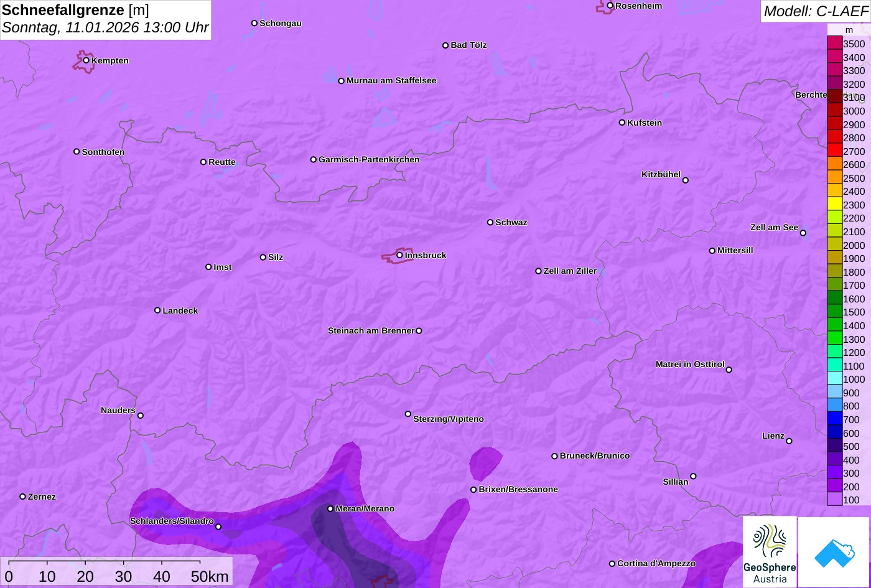The height and width of the screenshot is (588, 871).
Task: Select the Meran/Merano marker
Action: click(x=330, y=509)
